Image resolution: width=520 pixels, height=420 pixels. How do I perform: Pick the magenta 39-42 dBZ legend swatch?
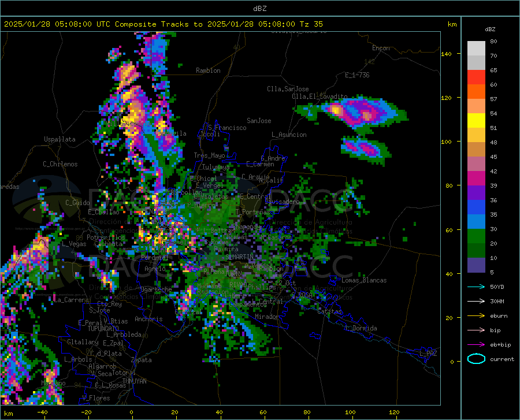click(x=476, y=179)
